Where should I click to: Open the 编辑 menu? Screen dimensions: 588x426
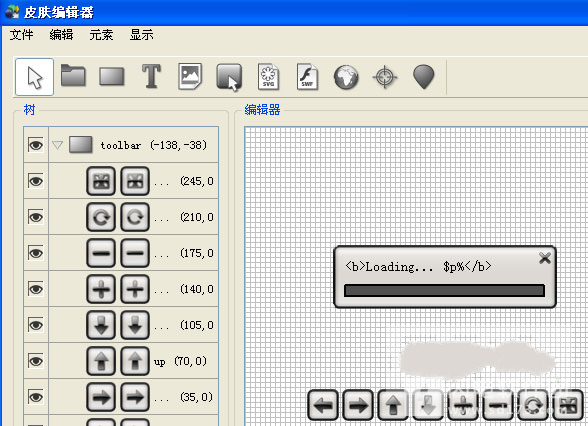coord(61,35)
